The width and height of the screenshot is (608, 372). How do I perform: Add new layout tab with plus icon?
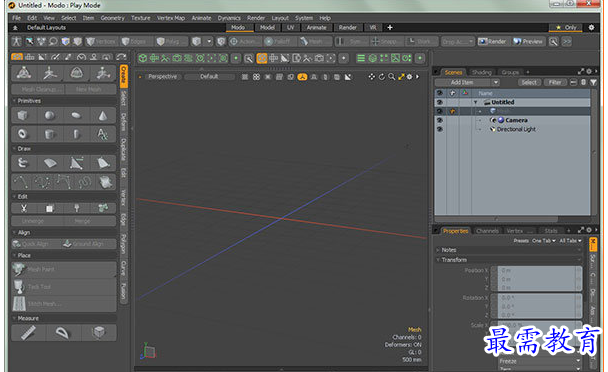390,28
